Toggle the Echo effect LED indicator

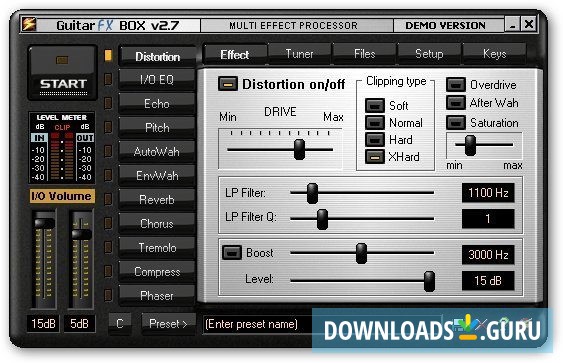(x=108, y=103)
